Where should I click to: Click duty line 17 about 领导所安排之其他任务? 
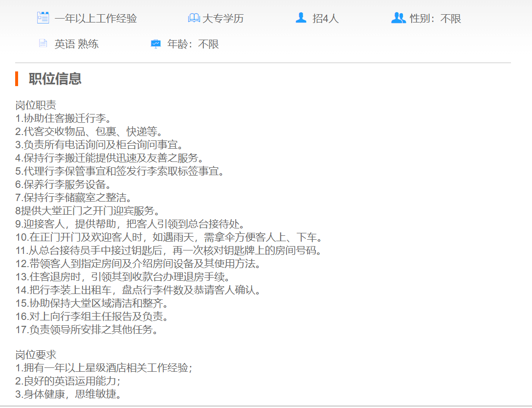coord(87,330)
